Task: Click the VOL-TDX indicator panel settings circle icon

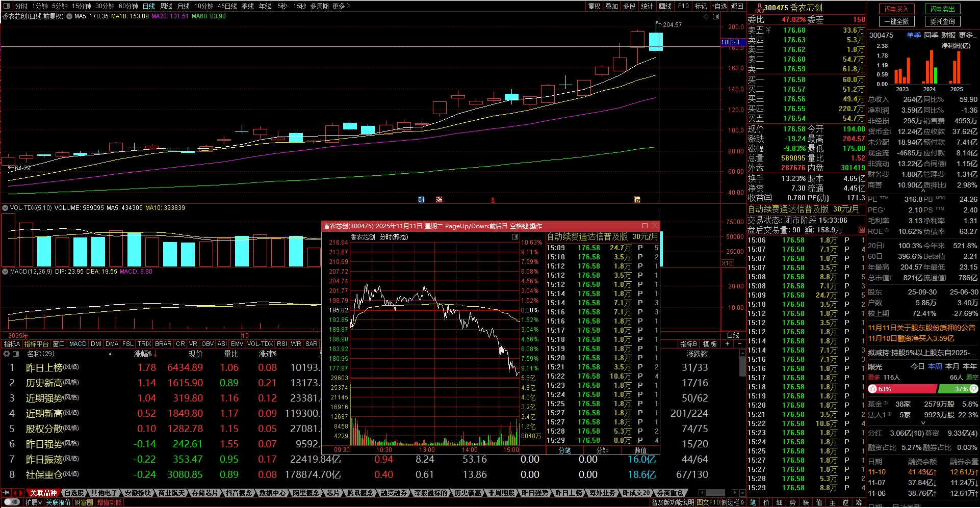Action: [5, 208]
